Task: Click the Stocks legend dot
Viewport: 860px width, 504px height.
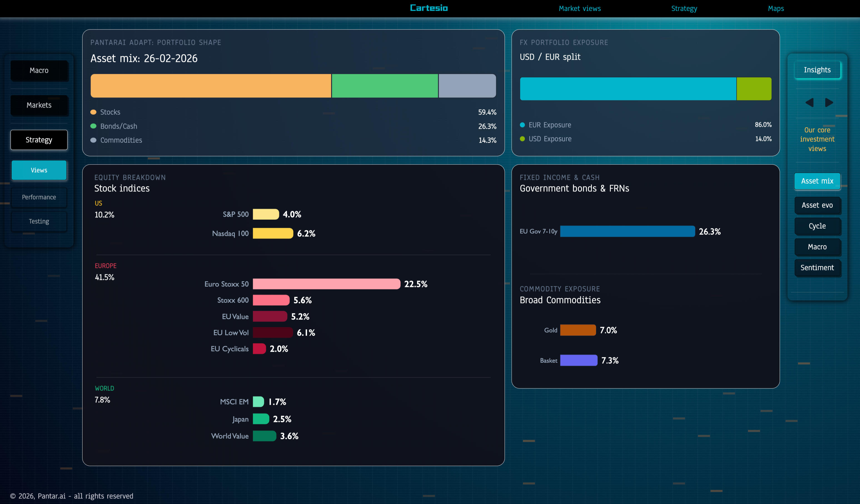Action: click(93, 112)
